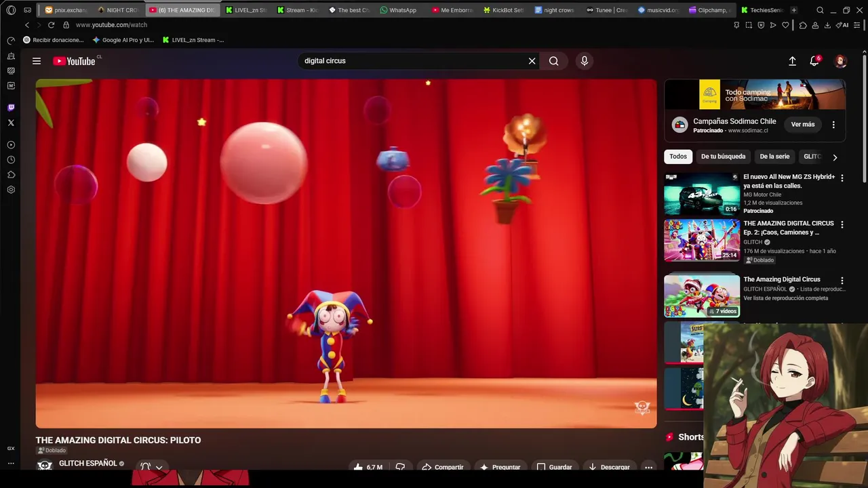
Task: Open options for The Amazing Digital Circus playlist
Action: pos(842,281)
